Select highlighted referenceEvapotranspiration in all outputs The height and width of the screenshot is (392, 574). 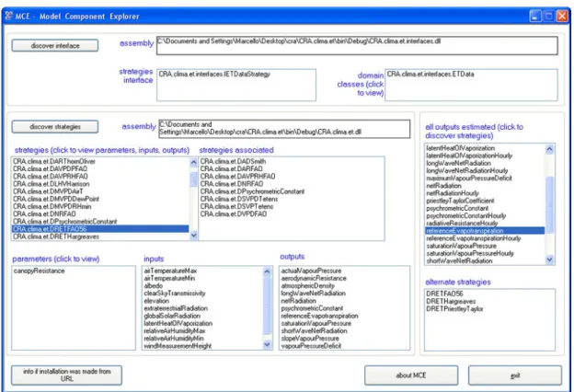(x=485, y=231)
